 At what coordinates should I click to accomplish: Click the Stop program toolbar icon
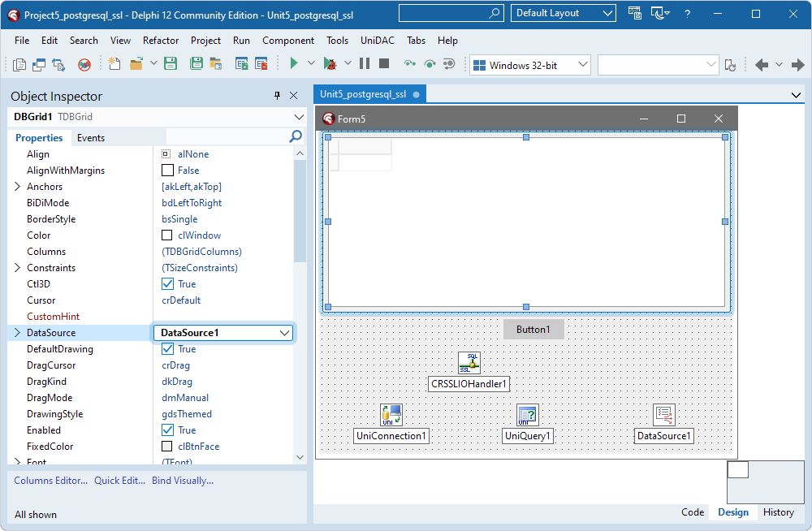[x=384, y=63]
